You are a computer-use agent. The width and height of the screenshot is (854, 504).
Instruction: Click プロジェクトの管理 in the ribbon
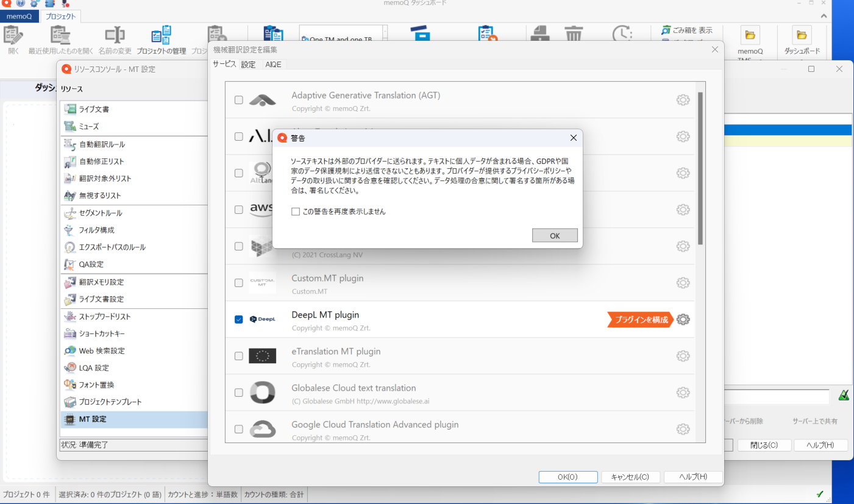tap(161, 40)
